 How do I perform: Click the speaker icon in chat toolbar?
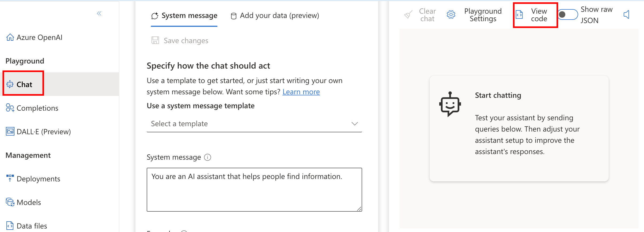[x=626, y=14]
